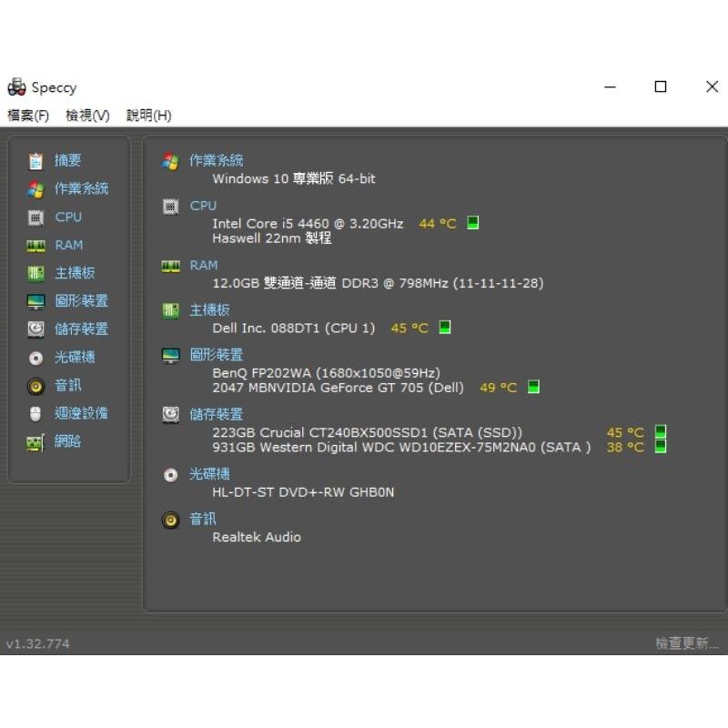The height and width of the screenshot is (728, 728).
Task: Open 圖形裝置 label in sidebar
Action: (81, 301)
